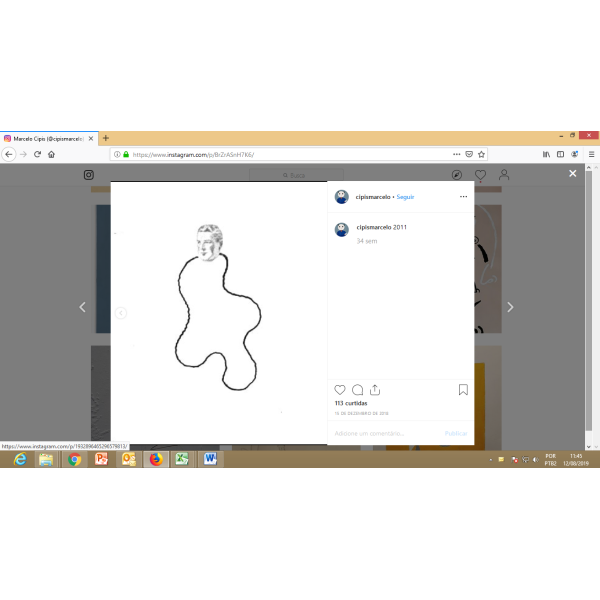Like the post with the heart icon
Viewport: 600px width, 600px height.
tap(340, 390)
